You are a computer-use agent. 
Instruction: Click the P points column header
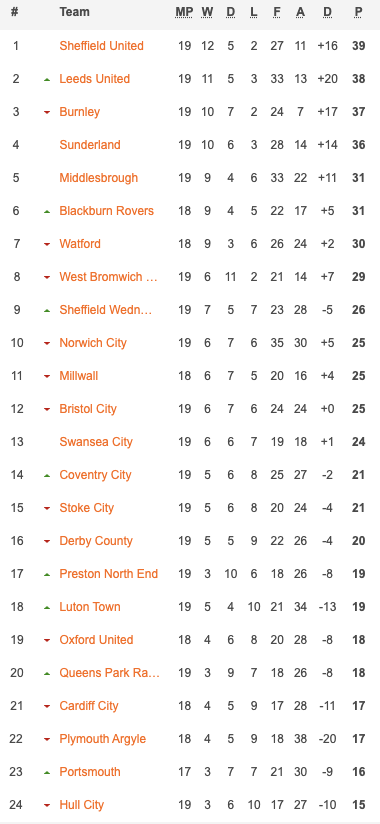tap(358, 12)
